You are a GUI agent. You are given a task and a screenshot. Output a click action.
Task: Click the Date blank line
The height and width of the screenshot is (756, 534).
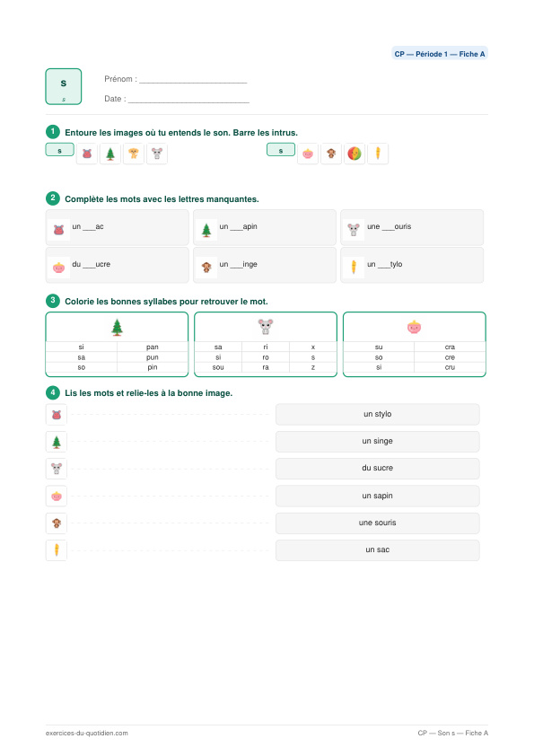point(189,101)
